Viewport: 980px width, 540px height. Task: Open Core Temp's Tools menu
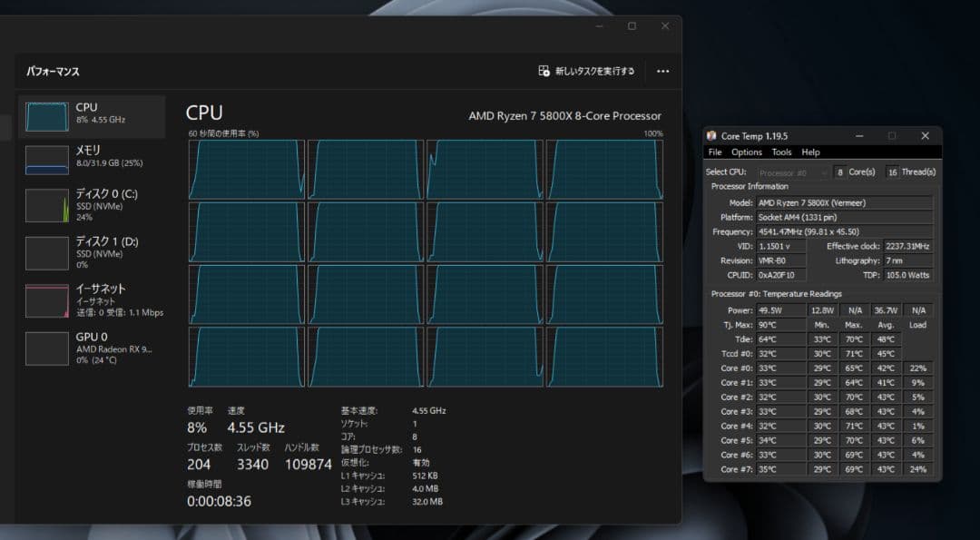[781, 152]
